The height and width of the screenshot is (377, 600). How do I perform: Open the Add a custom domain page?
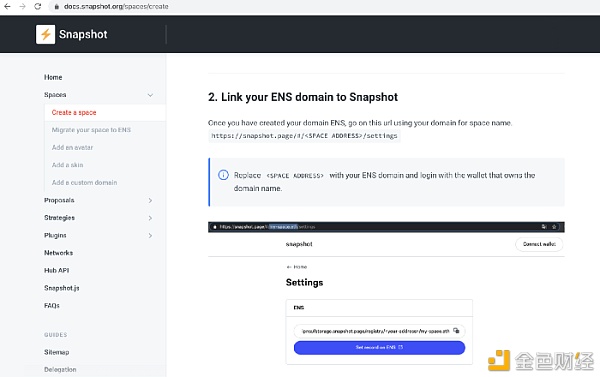pos(84,183)
